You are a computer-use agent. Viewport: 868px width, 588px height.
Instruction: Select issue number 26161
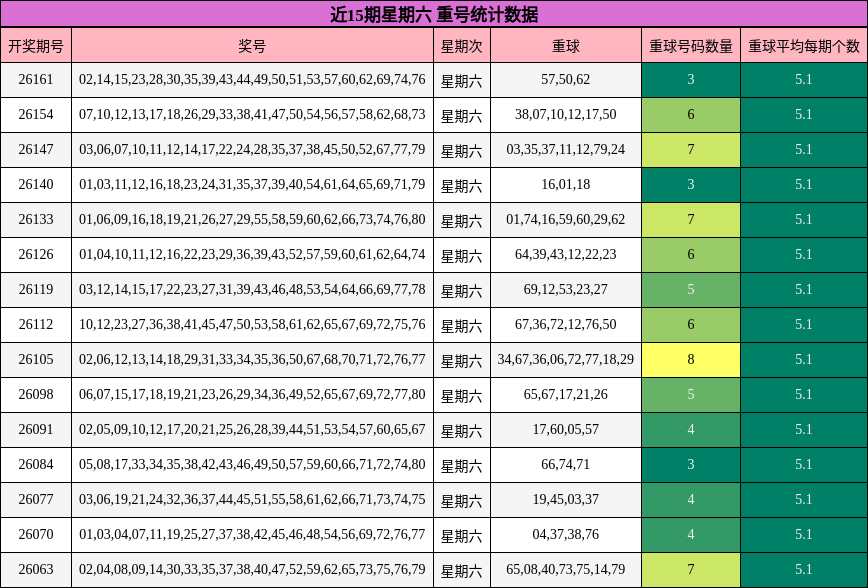pyautogui.click(x=36, y=80)
